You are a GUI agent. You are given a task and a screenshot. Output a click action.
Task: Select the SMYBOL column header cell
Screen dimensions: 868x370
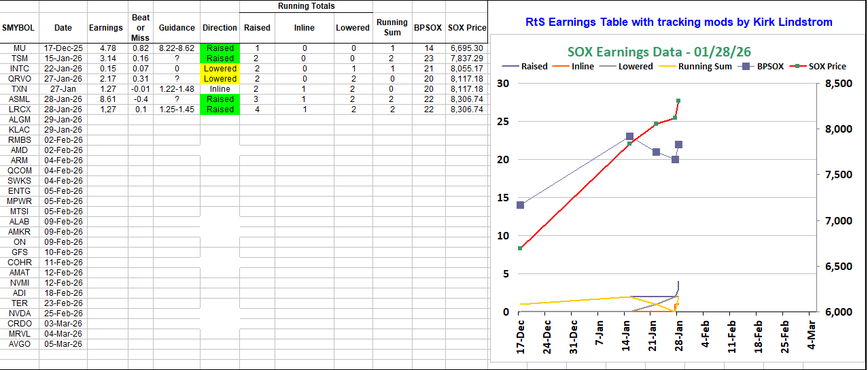(x=19, y=28)
